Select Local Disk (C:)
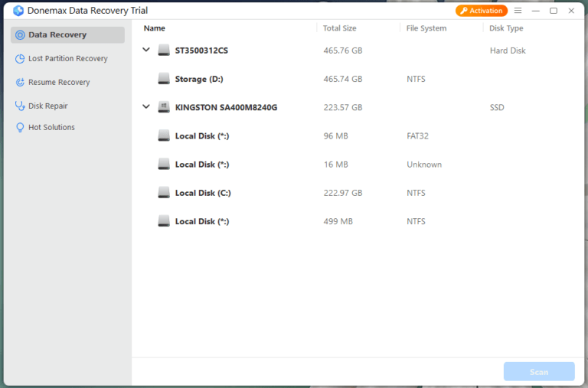This screenshot has width=588, height=388. (x=358, y=193)
